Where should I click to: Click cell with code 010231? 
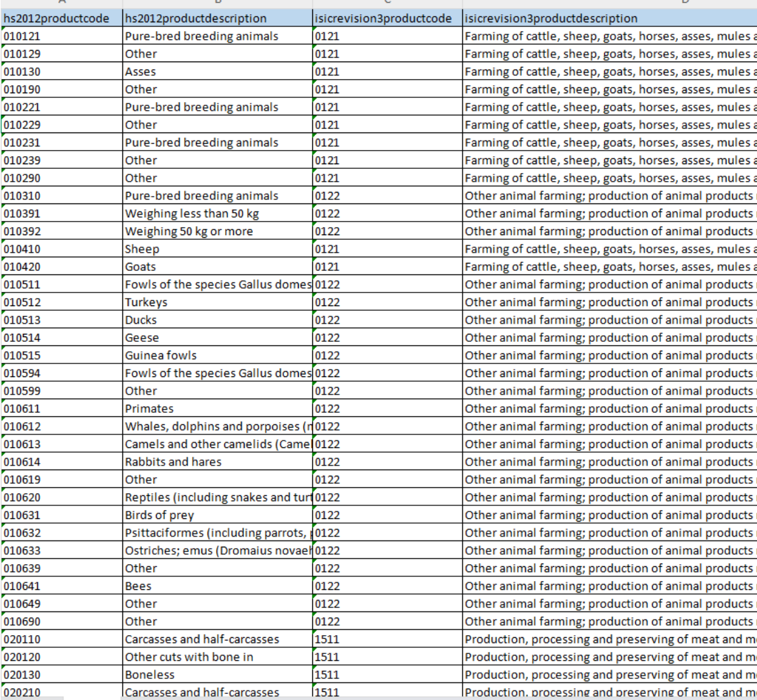(x=62, y=143)
